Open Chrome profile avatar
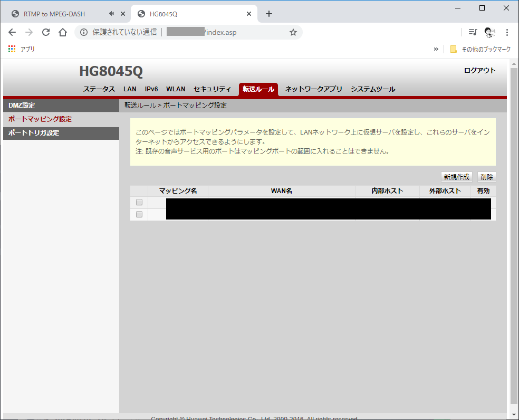The image size is (519, 420). [x=489, y=32]
